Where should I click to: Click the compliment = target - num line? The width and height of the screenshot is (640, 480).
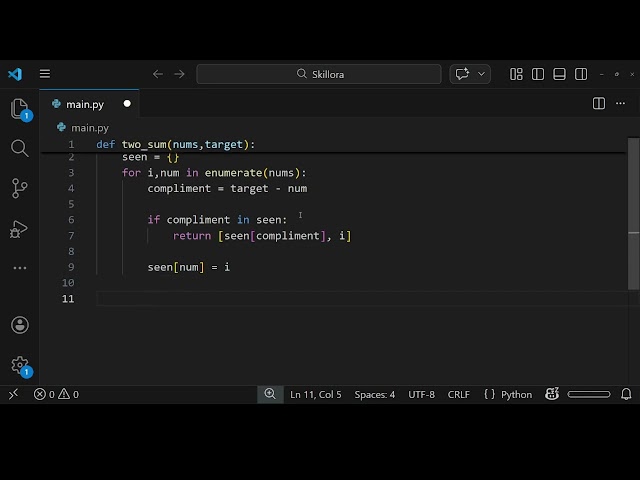point(227,189)
